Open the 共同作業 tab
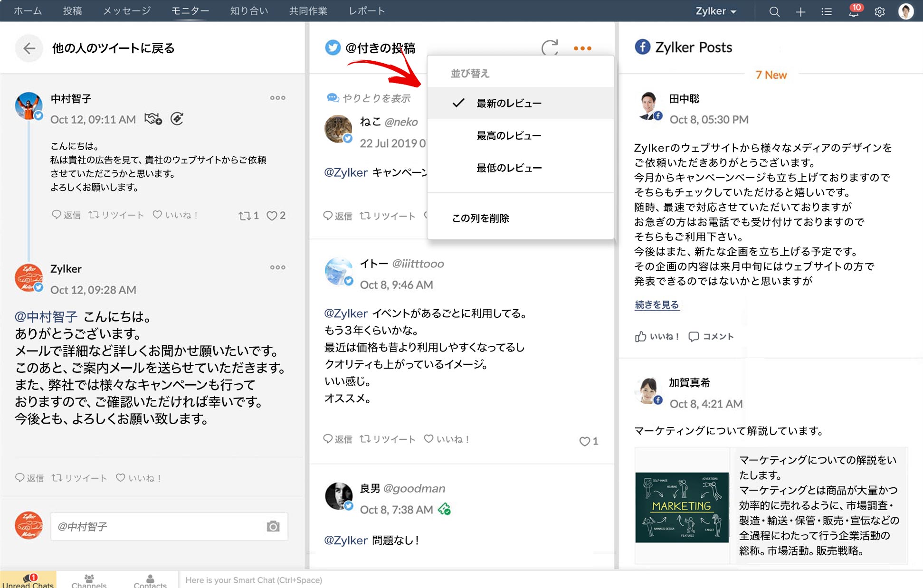The image size is (923, 588). (x=308, y=11)
